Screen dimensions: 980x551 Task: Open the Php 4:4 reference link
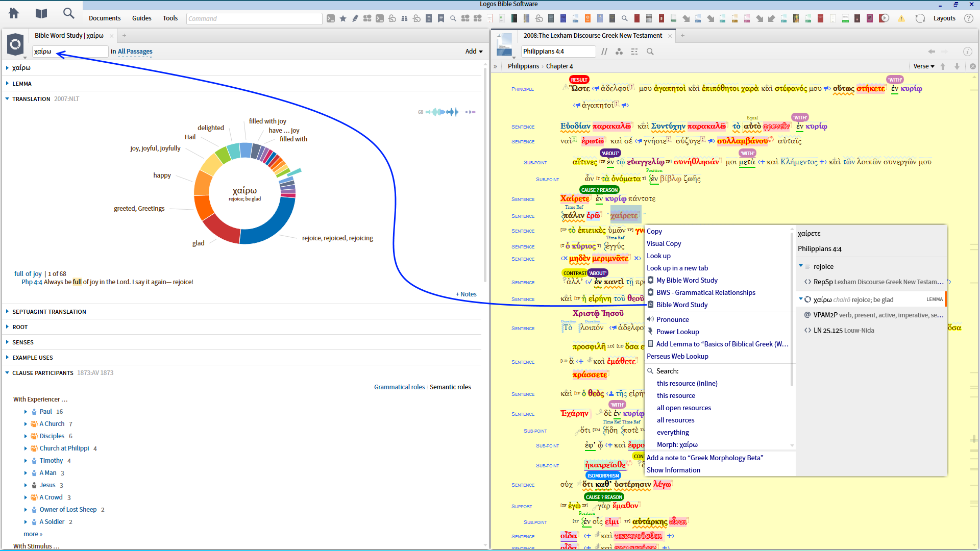point(32,282)
